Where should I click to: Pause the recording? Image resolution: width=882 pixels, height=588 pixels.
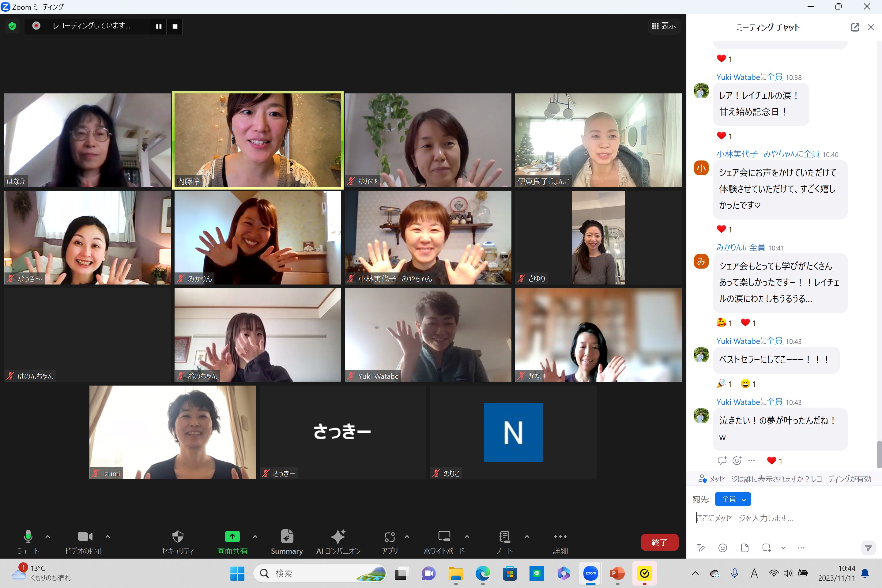[159, 26]
